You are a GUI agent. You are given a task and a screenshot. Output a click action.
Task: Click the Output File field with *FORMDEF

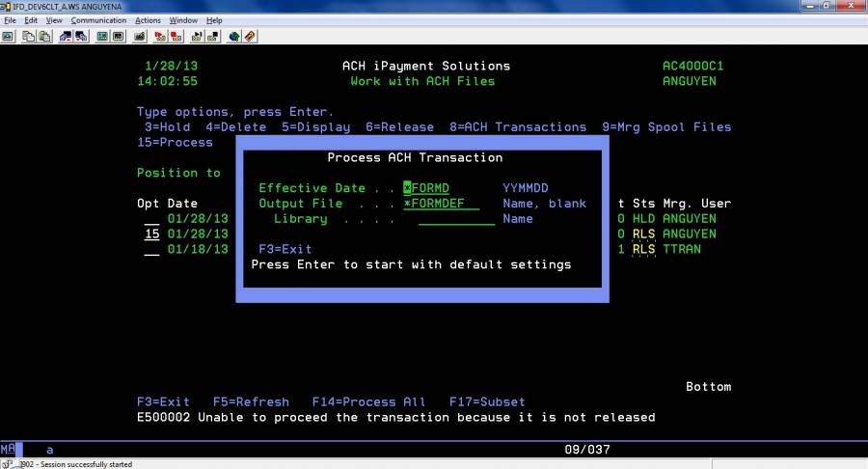440,204
